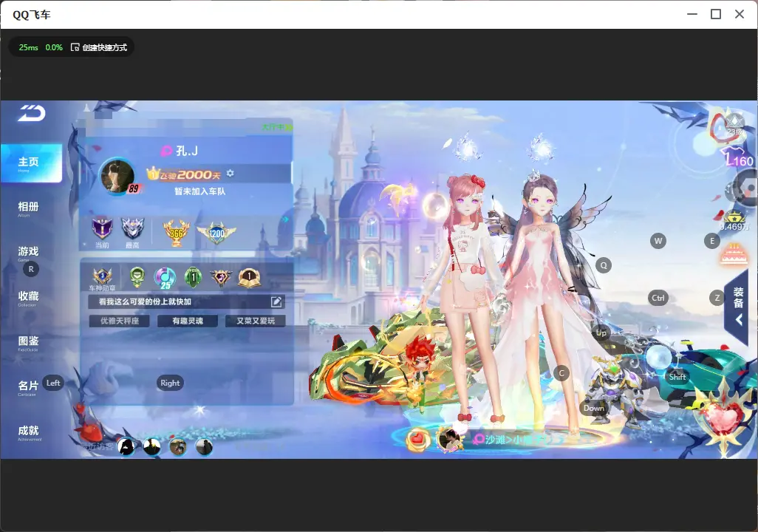Open the 图鉴 field guide tab
The width and height of the screenshot is (758, 532).
pos(28,343)
